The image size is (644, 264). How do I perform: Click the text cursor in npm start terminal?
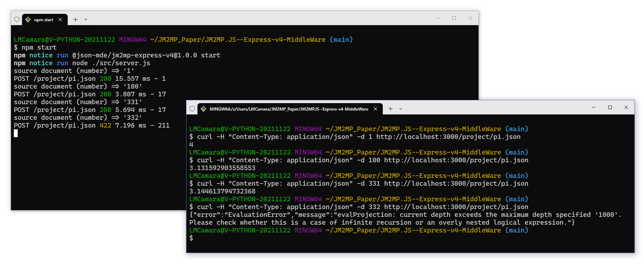[16, 133]
